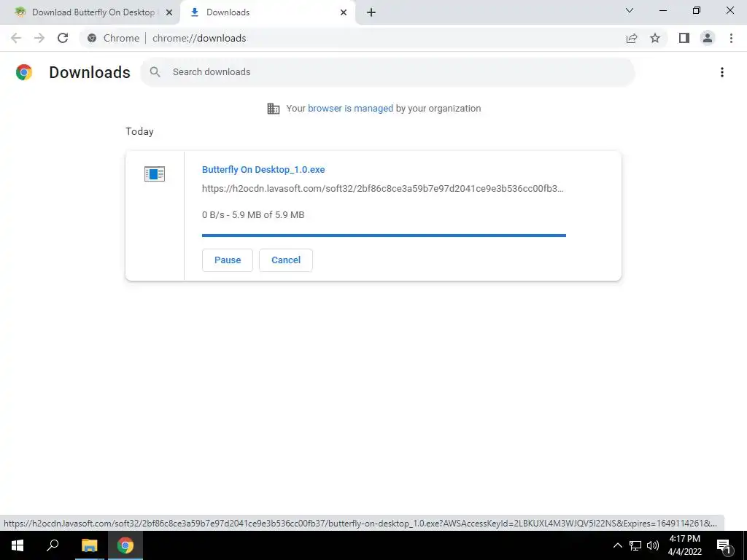Screen dimensions: 747x560
Task: Share this page icon in address bar
Action: pyautogui.click(x=632, y=38)
